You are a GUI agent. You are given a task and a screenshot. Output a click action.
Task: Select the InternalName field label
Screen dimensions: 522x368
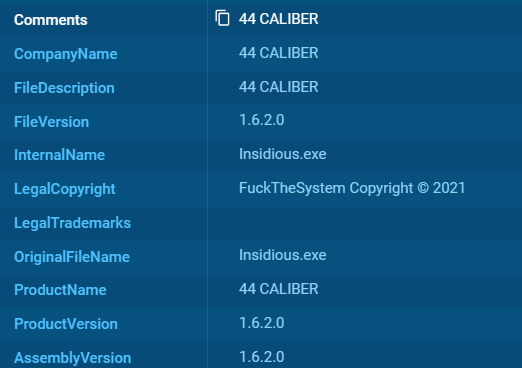pos(60,155)
